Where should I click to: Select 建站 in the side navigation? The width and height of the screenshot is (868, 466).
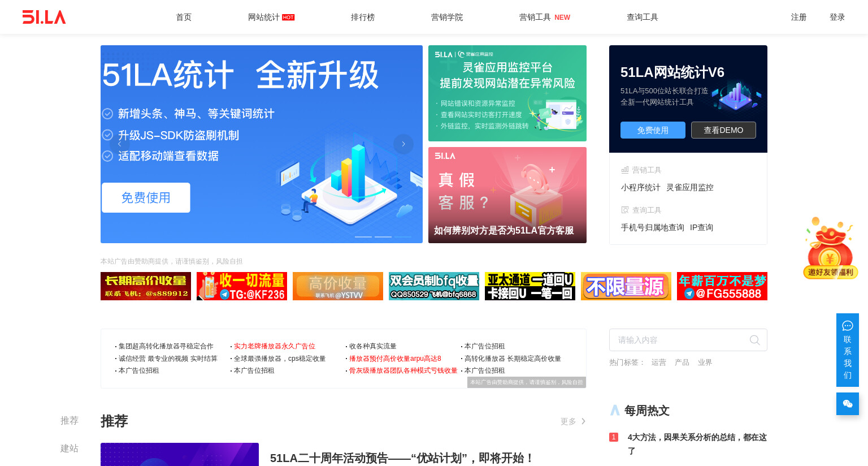(70, 448)
